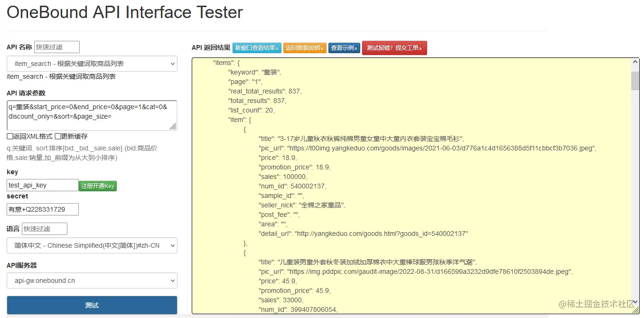The image size is (644, 318).
Task: Enable the 更新缓存 checkbox
Action: tap(58, 136)
